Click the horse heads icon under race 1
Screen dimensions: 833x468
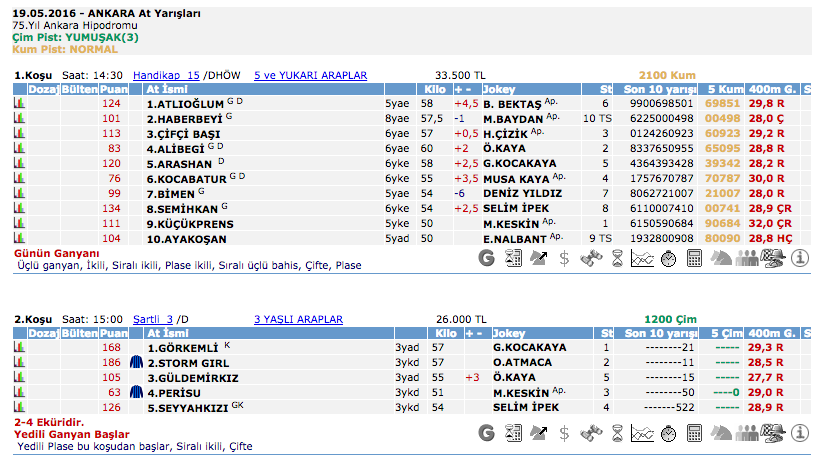click(721, 258)
